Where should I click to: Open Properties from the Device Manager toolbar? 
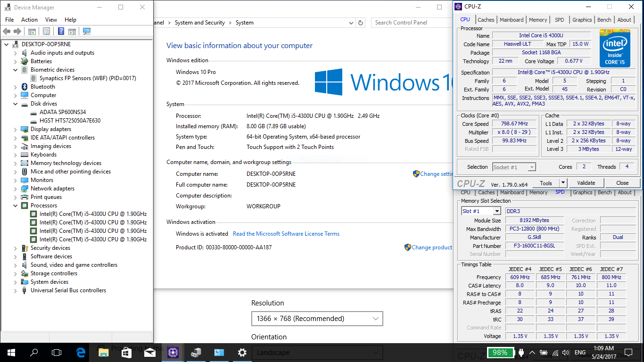click(46, 31)
